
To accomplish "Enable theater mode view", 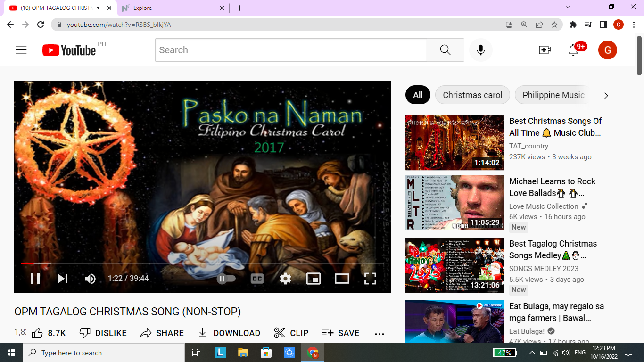I will [342, 279].
